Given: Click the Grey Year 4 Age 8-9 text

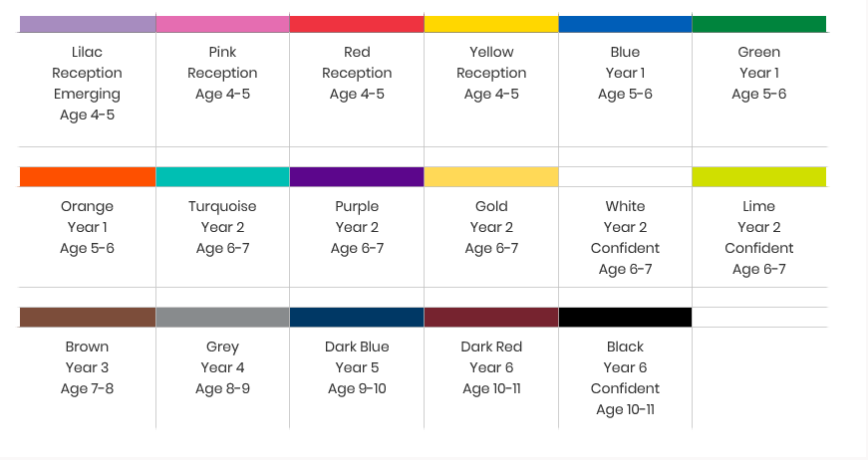Looking at the screenshot, I should click(222, 367).
